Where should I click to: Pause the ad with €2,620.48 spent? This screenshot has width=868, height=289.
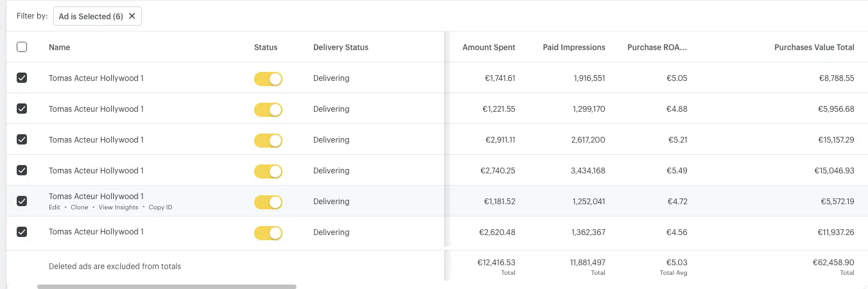tap(268, 232)
